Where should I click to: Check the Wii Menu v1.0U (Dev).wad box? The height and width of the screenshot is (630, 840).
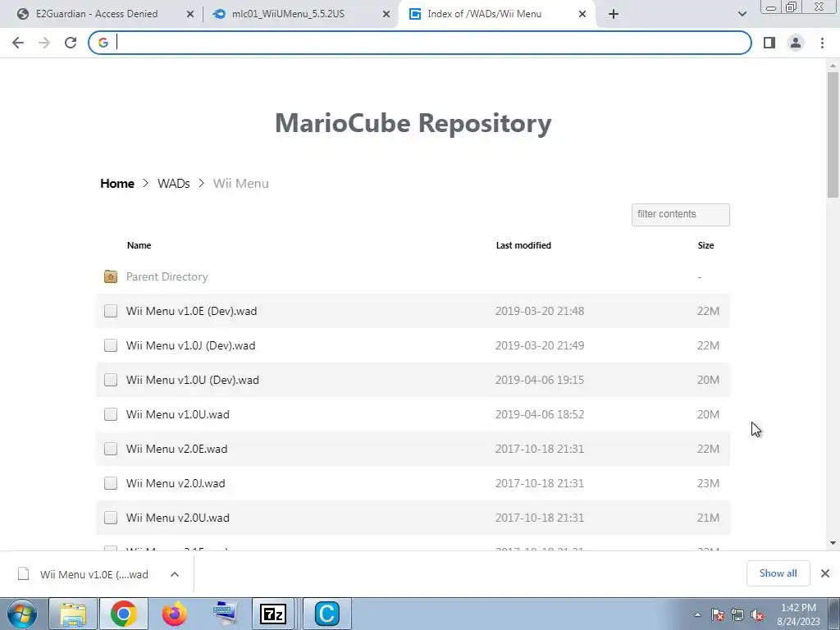coord(111,380)
